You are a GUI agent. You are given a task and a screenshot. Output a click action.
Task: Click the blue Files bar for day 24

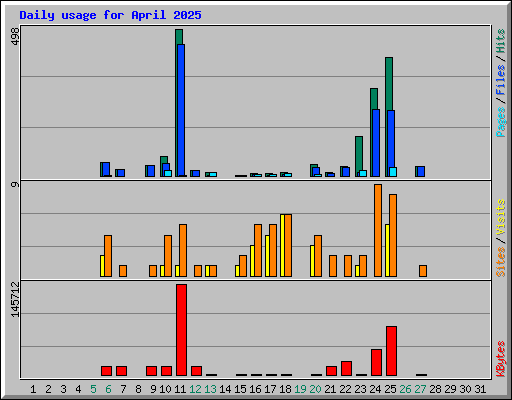click(376, 143)
